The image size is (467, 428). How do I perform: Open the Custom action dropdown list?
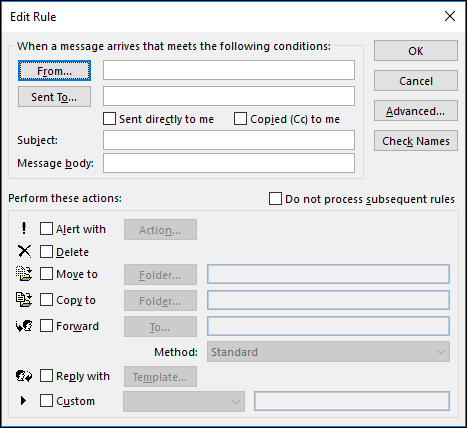184,401
